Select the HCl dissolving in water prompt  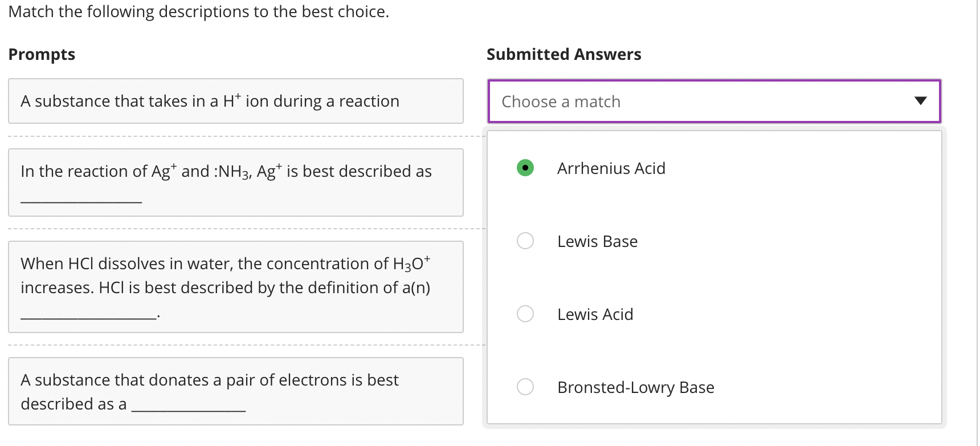(x=235, y=287)
